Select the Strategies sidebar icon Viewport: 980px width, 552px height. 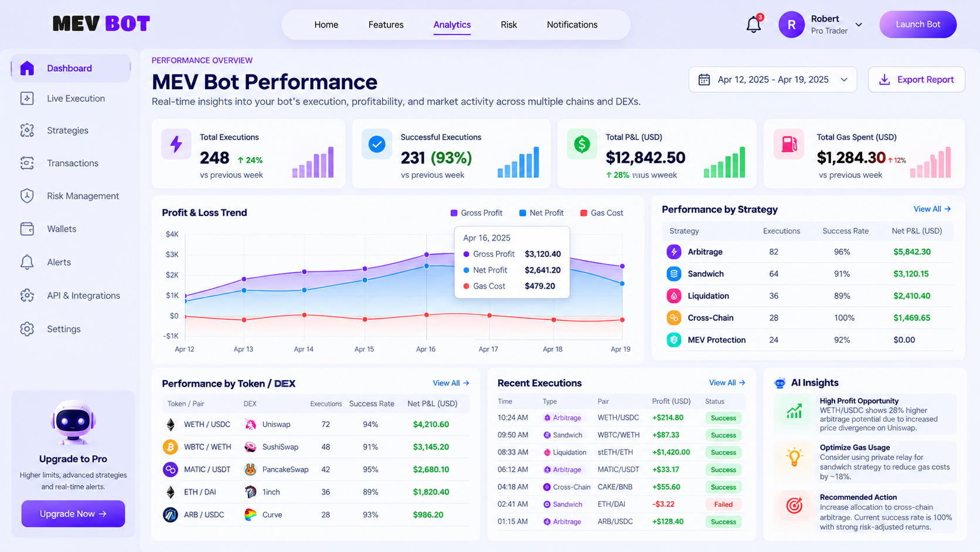pyautogui.click(x=27, y=130)
